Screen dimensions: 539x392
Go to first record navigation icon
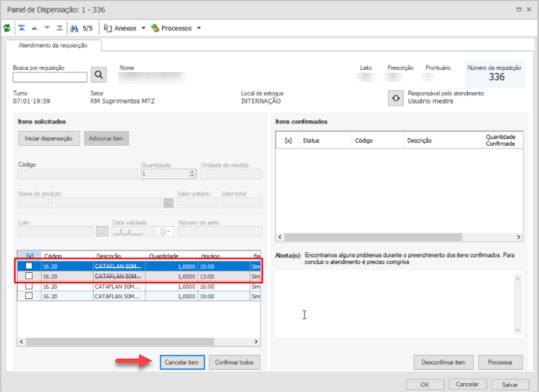(22, 28)
